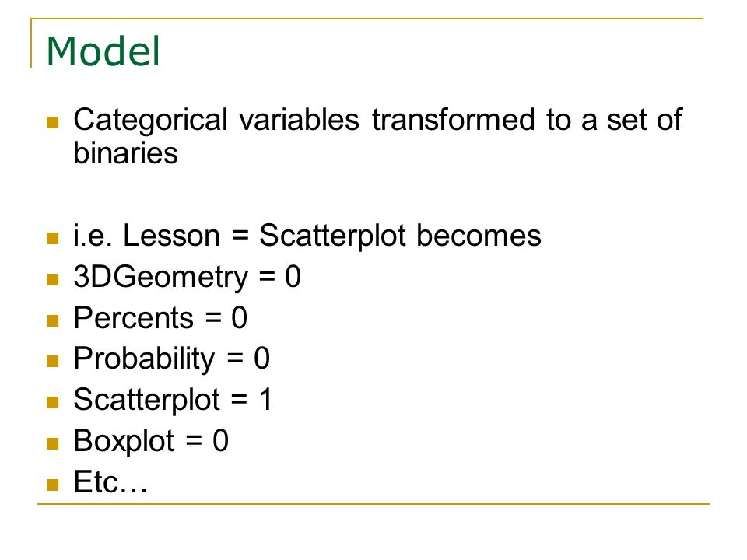The image size is (747, 560).
Task: Click the 'Scatterplot = 1' line
Action: click(x=173, y=400)
